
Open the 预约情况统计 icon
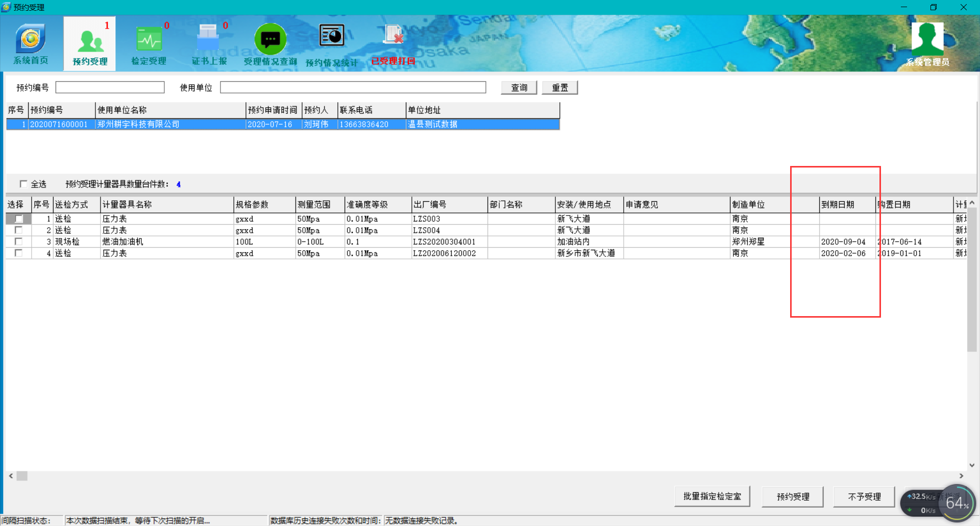click(331, 37)
